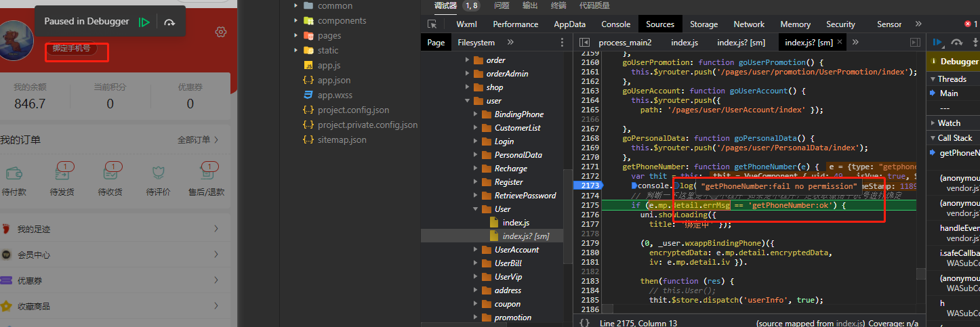This screenshot has width=980, height=327.
Task: Open the Wxml devtools tab
Action: (x=466, y=24)
